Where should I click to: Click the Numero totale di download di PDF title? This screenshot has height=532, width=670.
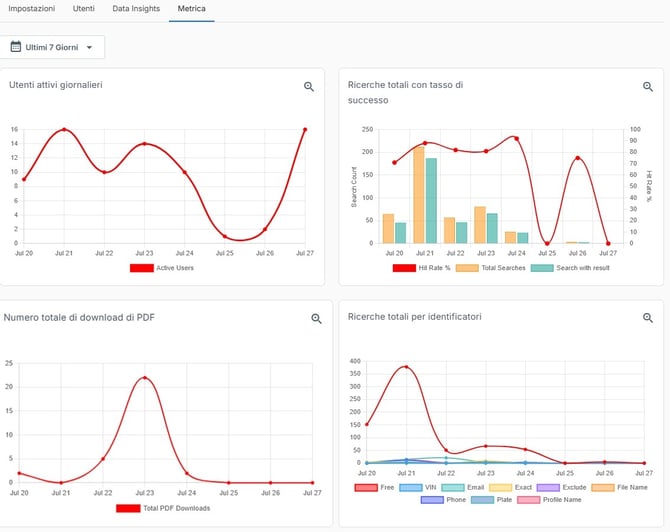pos(79,317)
